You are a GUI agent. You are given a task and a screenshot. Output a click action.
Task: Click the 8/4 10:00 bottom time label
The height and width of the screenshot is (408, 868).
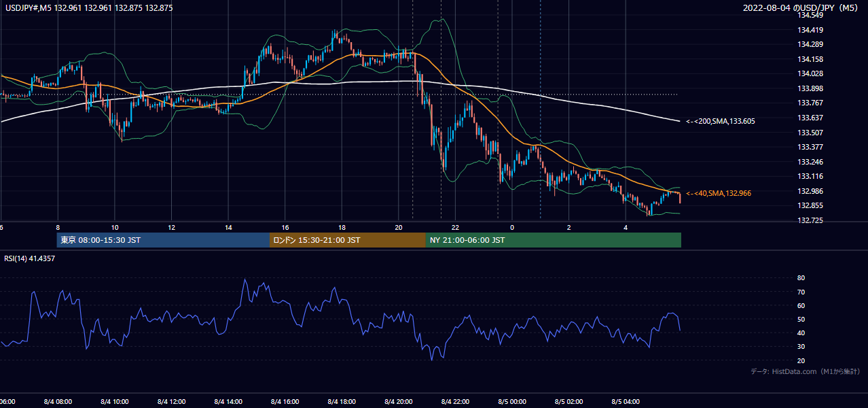tap(115, 402)
